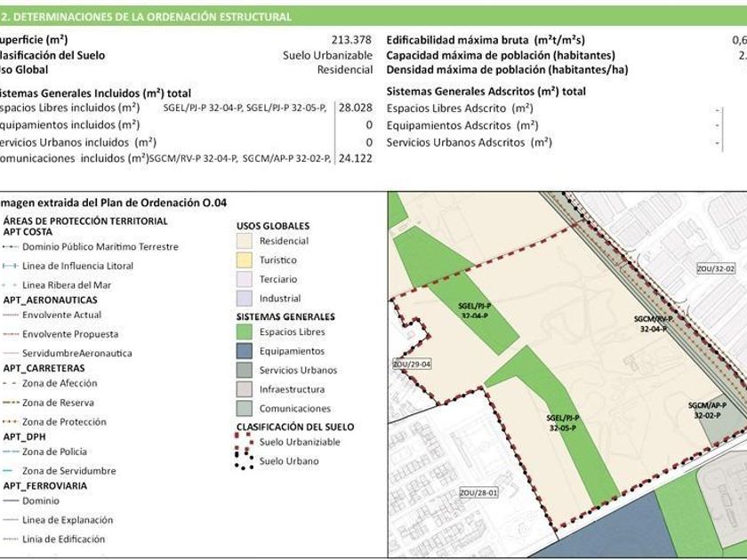Click the Dominio Público Marítimo Terrestre line symbol
This screenshot has height=560, width=747.
(10, 247)
